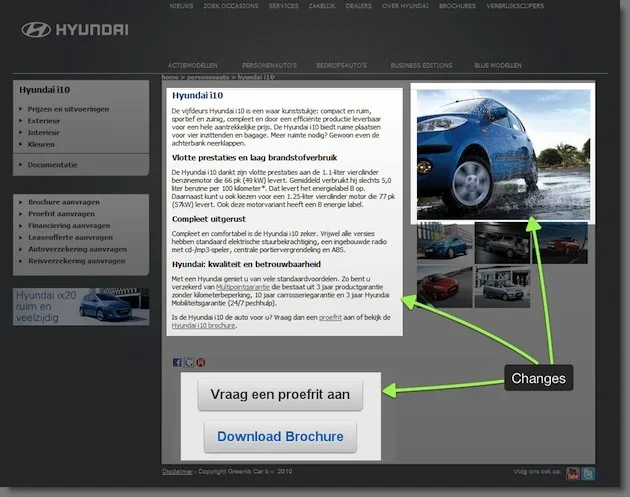630x497 pixels.
Task: Select Zakelijk in the top navigation
Action: pos(322,6)
